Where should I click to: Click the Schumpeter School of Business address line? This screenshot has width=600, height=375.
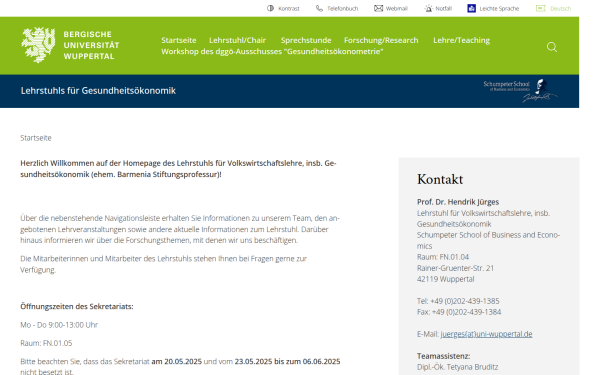488,240
